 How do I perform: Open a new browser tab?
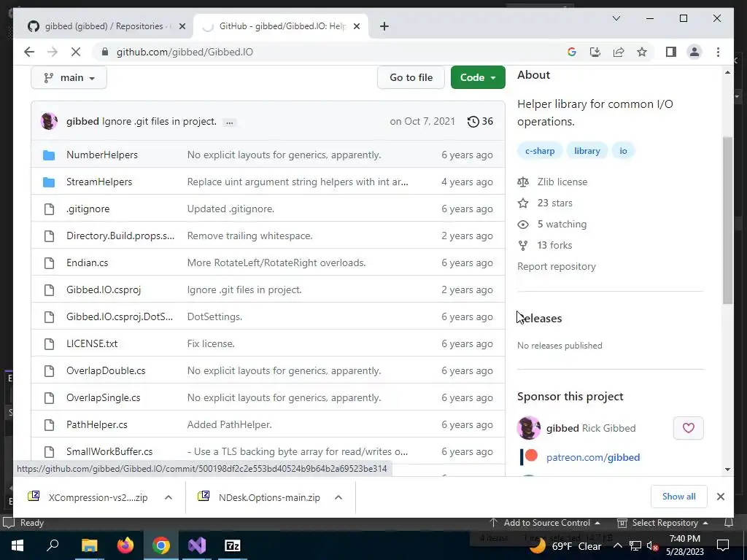[x=384, y=26]
